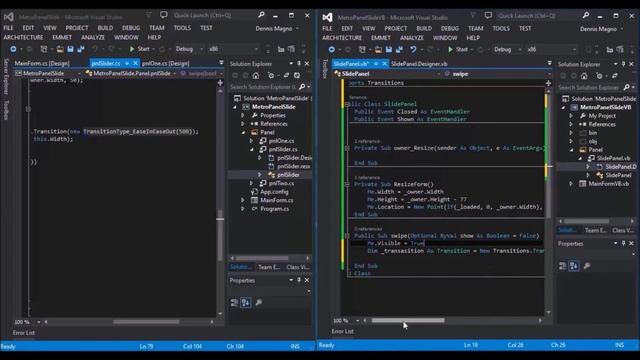Image resolution: width=640 pixels, height=360 pixels.
Task: Open Debug configuration dropdown in left window
Action: pyautogui.click(x=189, y=49)
